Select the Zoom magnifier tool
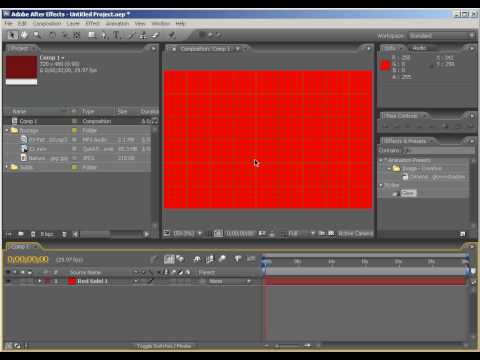This screenshot has width=480, height=360. point(37,35)
